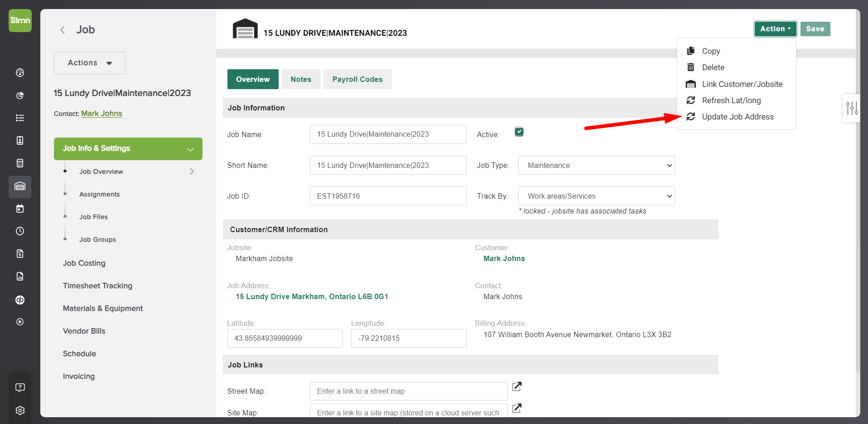The image size is (868, 424).
Task: Open the Materials & Equipment section
Action: tap(103, 308)
